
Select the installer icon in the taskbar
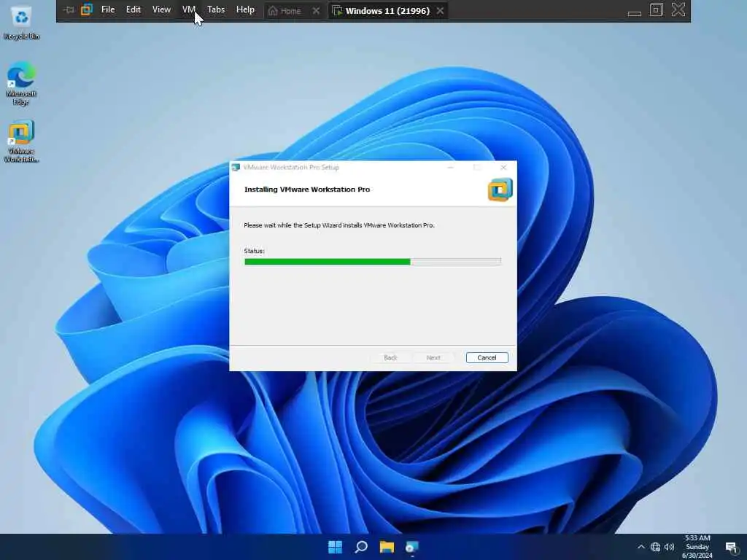(x=412, y=547)
